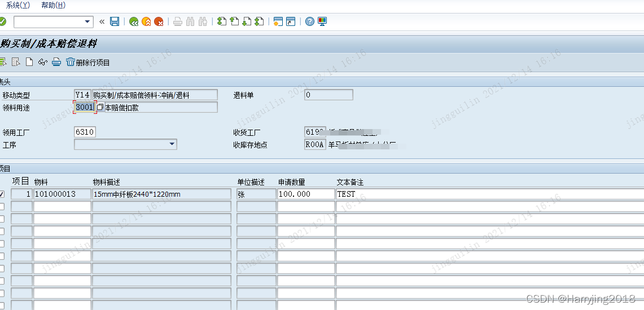The width and height of the screenshot is (644, 310).
Task: Click the grey document-with-arrow icon in application toolbar
Action: pos(16,63)
